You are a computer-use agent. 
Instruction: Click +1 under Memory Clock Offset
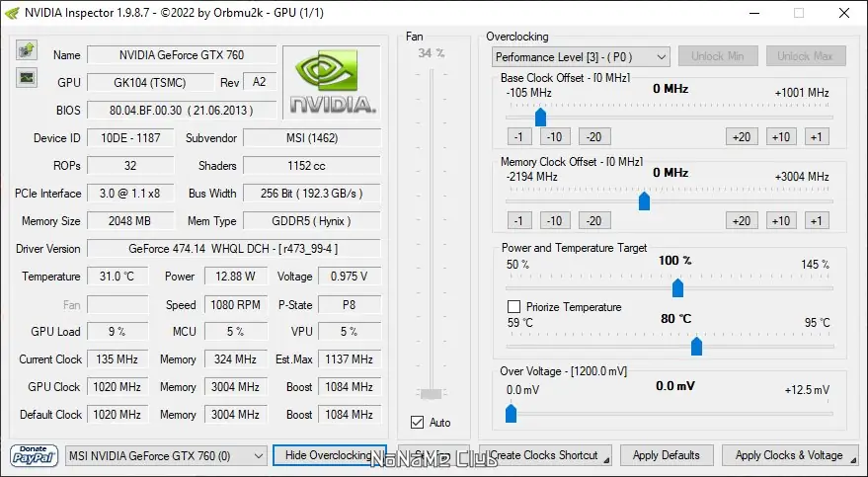(x=817, y=221)
